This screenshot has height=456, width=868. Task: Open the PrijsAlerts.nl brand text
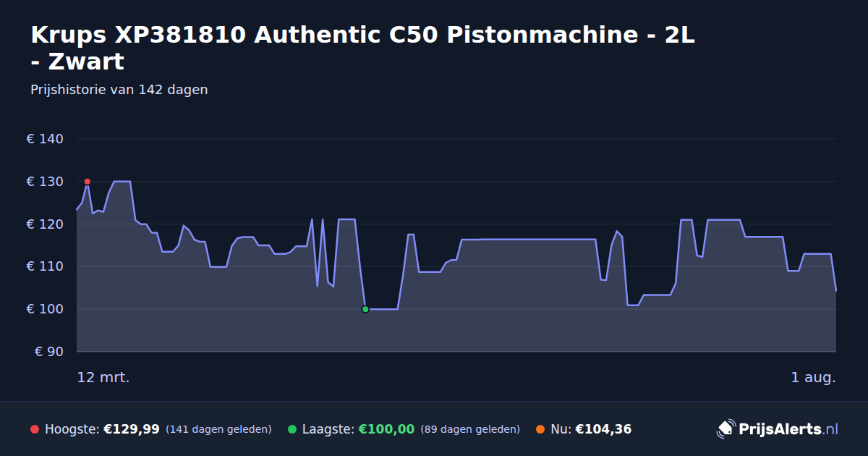click(788, 429)
